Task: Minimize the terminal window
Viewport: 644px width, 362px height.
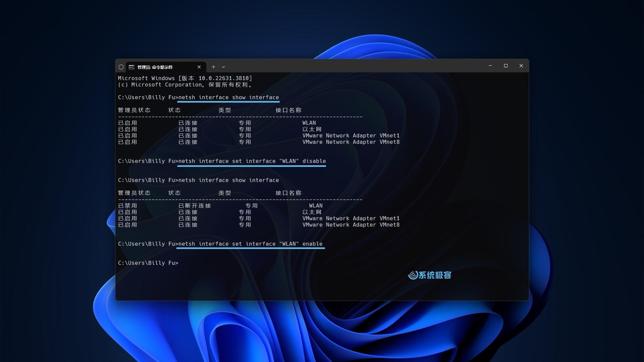Action: click(490, 66)
